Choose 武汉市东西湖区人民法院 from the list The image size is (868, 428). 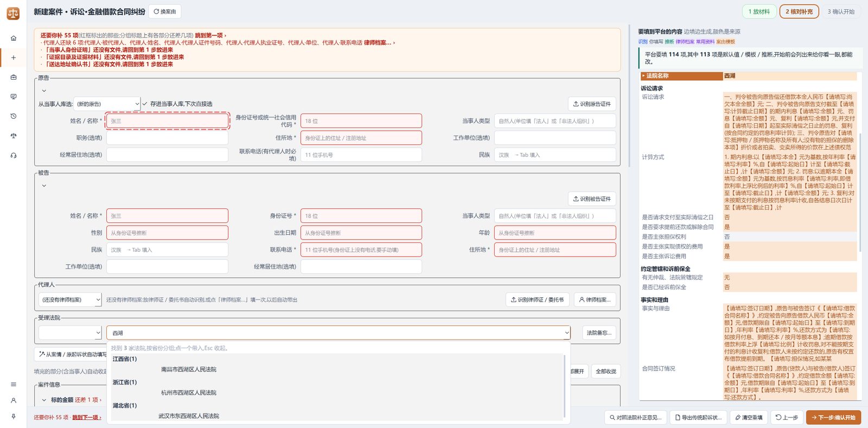tap(189, 416)
